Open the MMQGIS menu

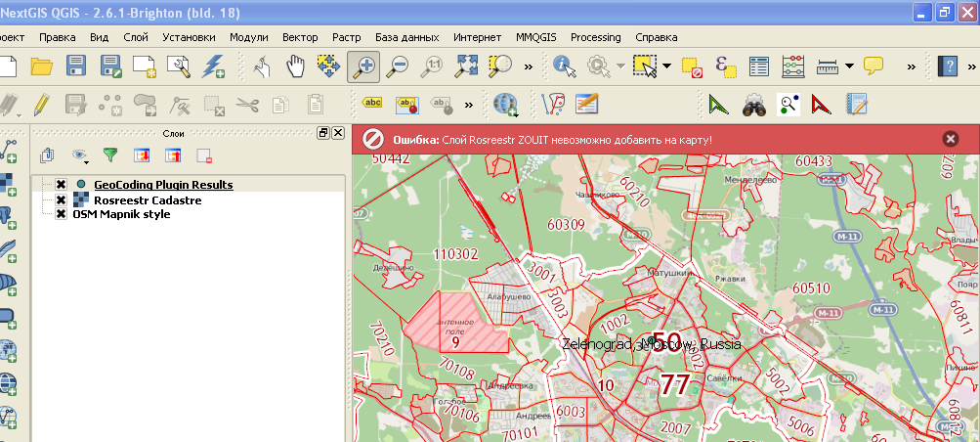[536, 37]
